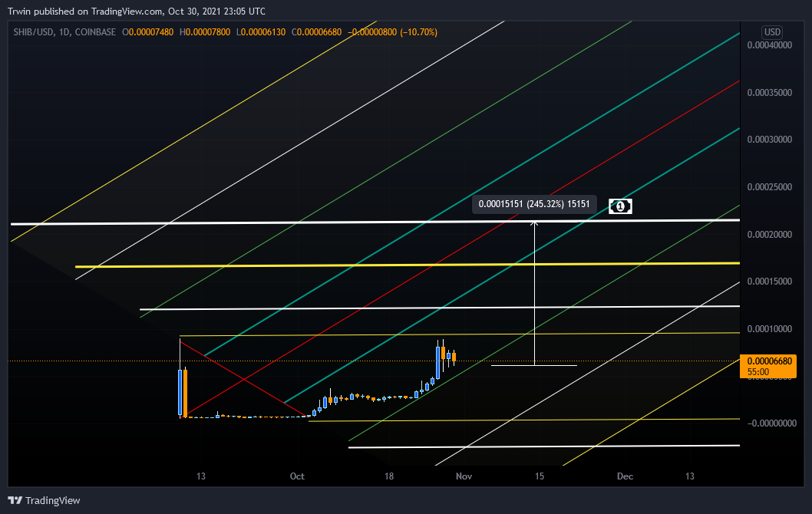Image resolution: width=812 pixels, height=514 pixels.
Task: Click the Dec date label on time axis
Action: tap(625, 476)
